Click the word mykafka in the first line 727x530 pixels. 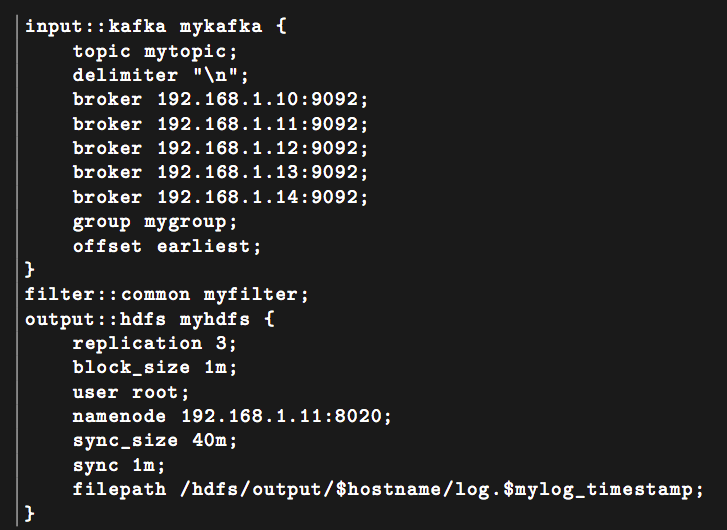221,26
